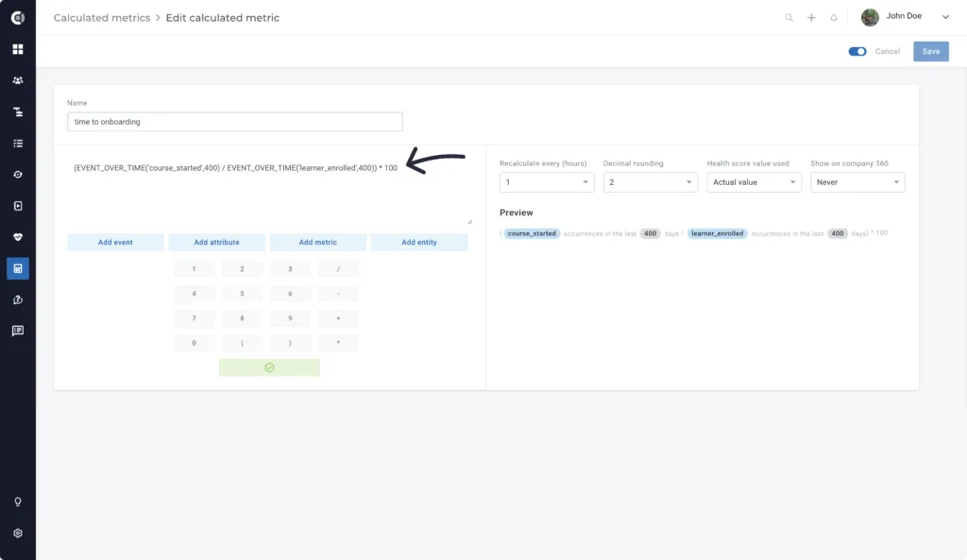Click the search magnifier icon
967x560 pixels.
tap(789, 18)
